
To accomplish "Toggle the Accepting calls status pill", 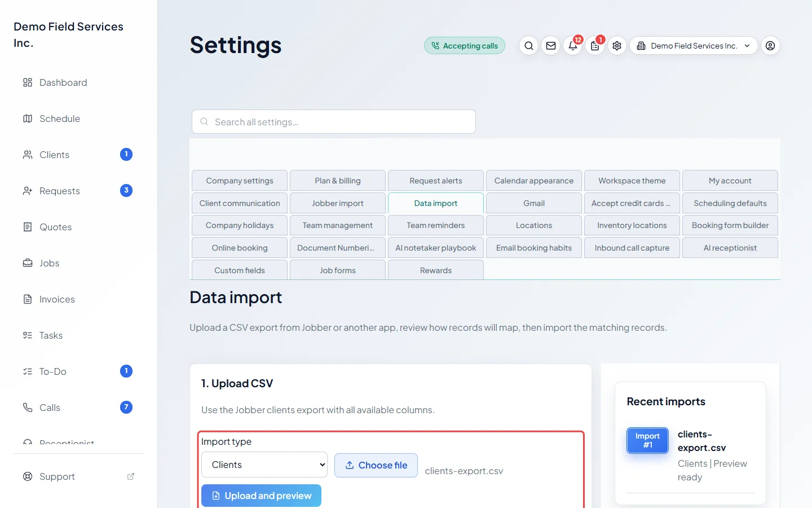I will pos(465,46).
